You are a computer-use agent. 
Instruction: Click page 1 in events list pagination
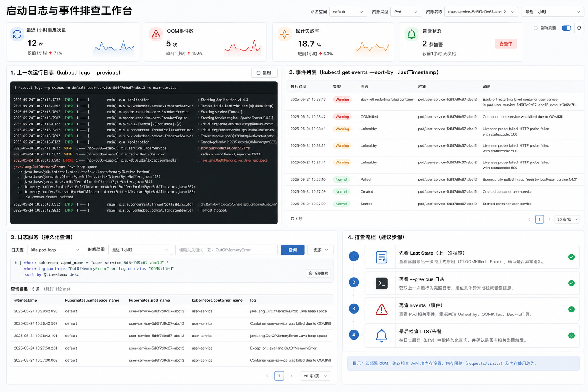coord(539,219)
